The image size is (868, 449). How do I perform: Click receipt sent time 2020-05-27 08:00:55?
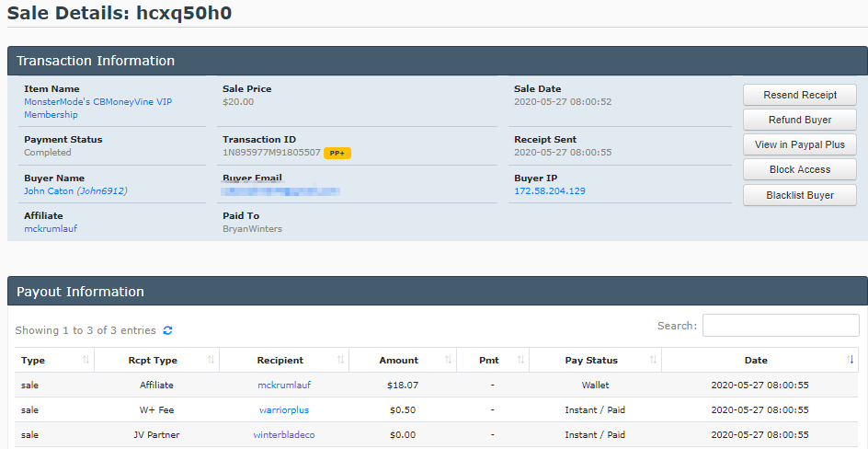coord(563,152)
